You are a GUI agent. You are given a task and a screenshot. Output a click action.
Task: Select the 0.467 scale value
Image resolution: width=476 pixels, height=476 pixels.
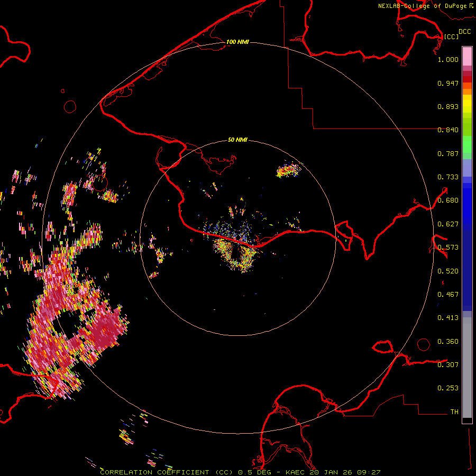tap(448, 295)
